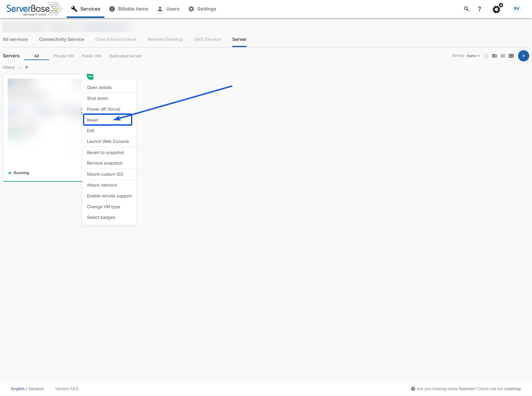Click the help question mark icon
532x396 pixels.
(479, 9)
